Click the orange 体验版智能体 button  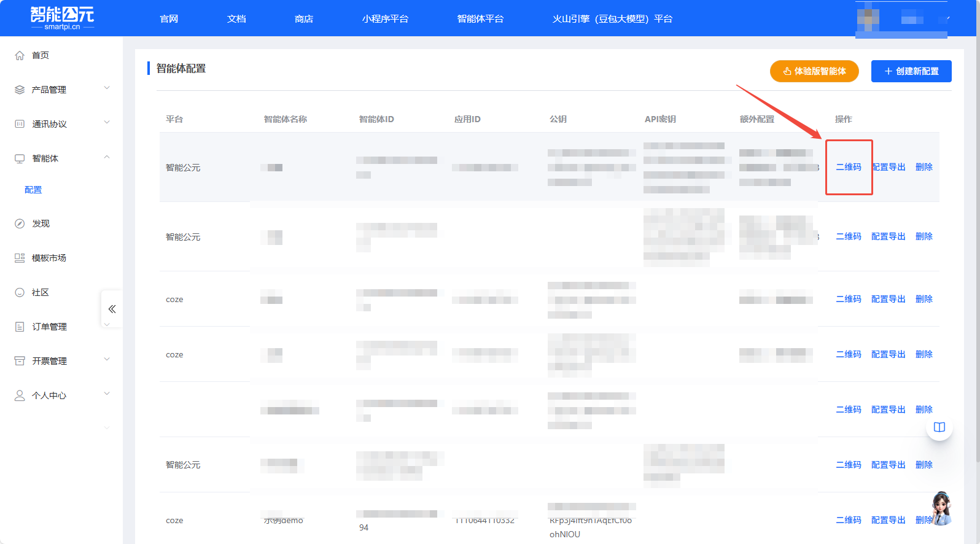click(x=814, y=71)
